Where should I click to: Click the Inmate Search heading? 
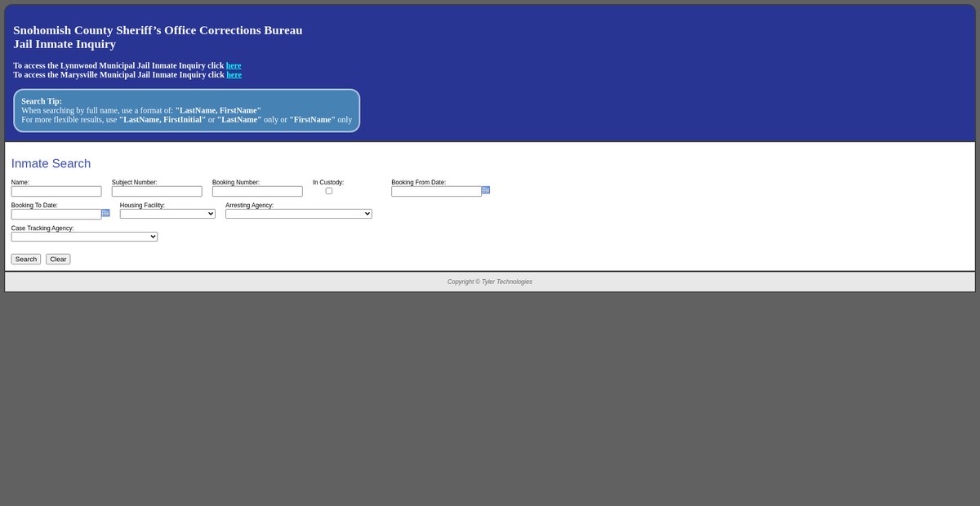51,163
